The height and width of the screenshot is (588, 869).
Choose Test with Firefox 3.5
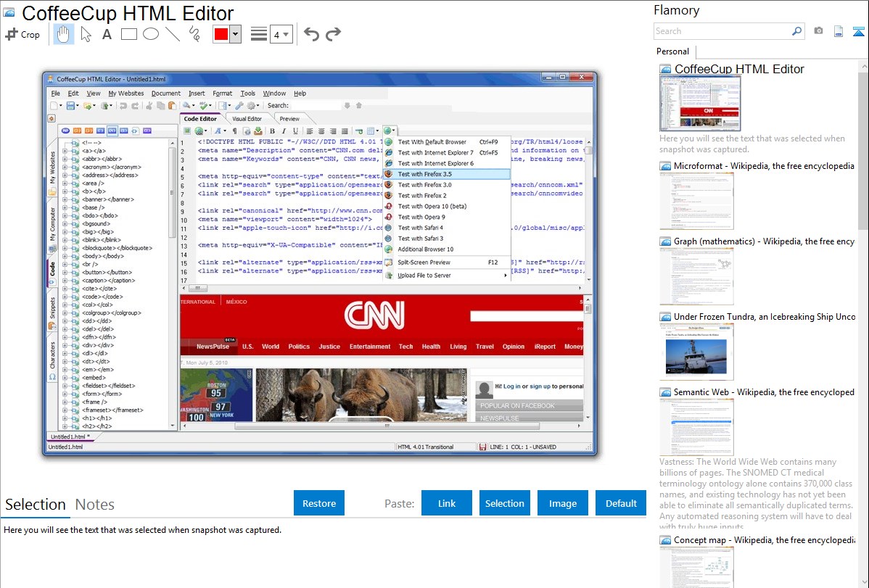(x=446, y=174)
